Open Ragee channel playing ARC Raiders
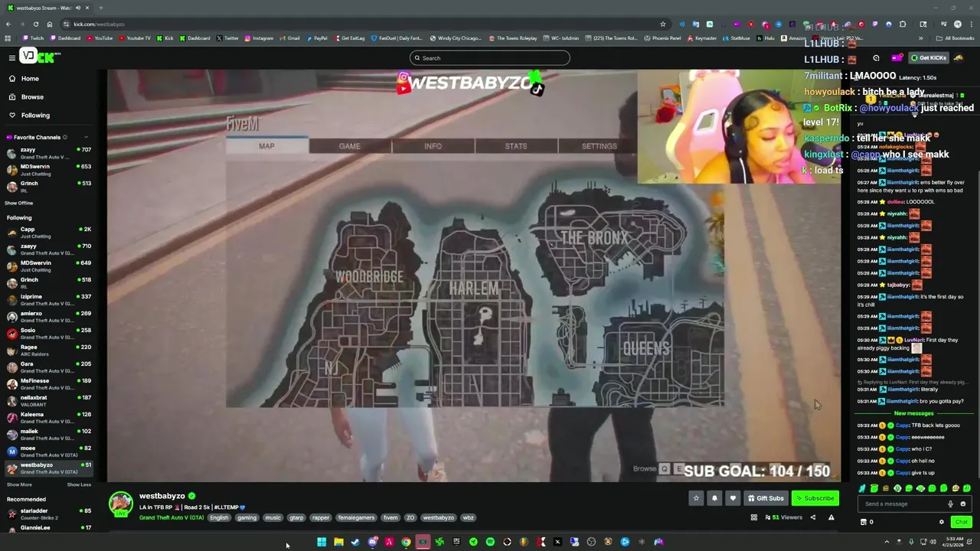The width and height of the screenshot is (980, 551). coord(47,350)
